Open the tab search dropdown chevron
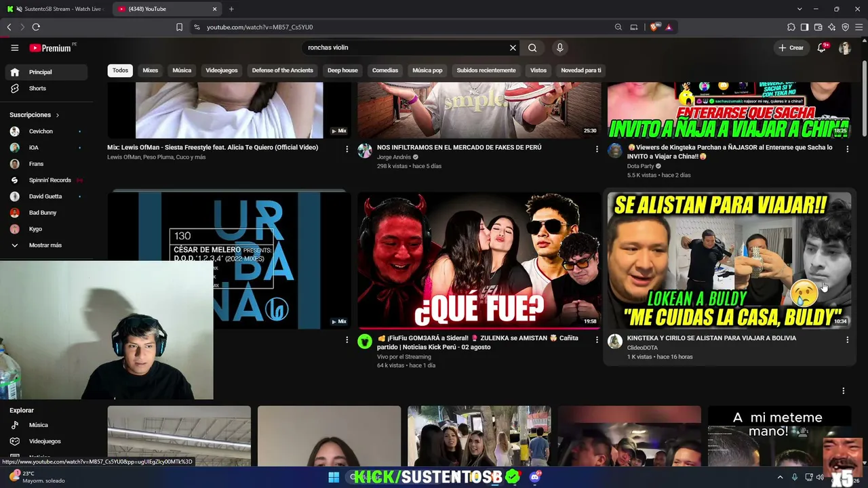 pos(800,9)
